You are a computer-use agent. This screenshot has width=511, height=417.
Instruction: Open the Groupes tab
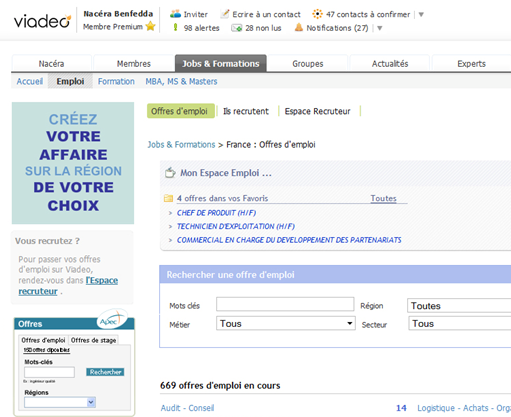coord(308,63)
